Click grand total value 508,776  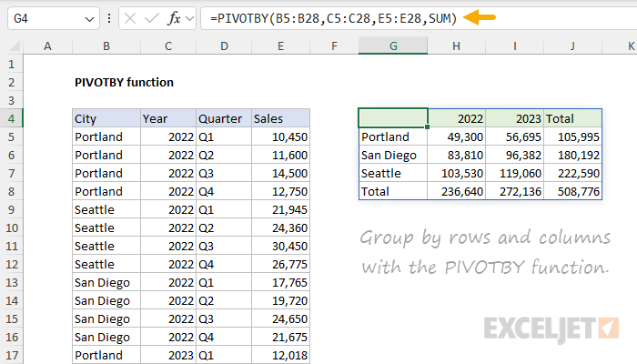coord(572,191)
